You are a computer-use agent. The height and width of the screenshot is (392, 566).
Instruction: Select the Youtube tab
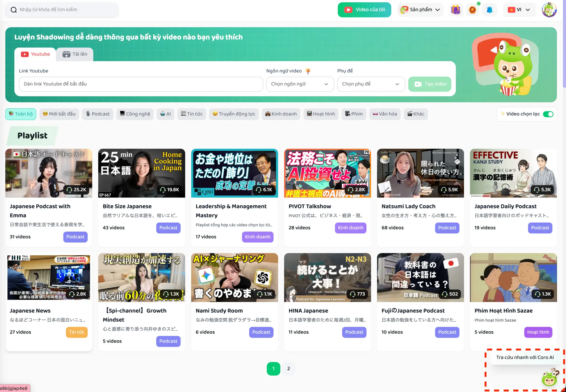tap(35, 54)
